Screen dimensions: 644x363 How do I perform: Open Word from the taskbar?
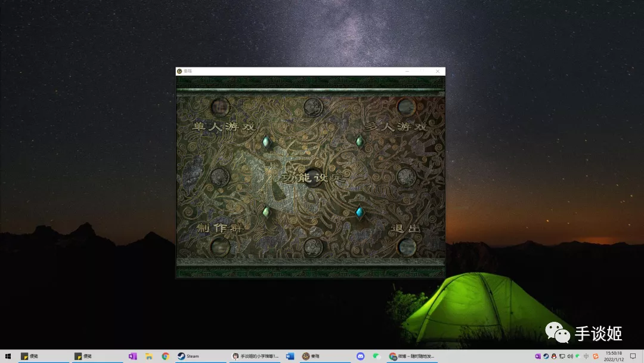click(x=290, y=356)
